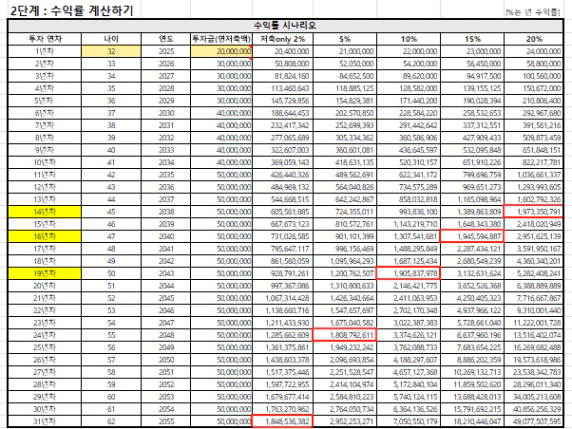Click the cell '40,000,000' in the 6년차 row
Viewport: 572px width, 429px height.
coord(221,113)
